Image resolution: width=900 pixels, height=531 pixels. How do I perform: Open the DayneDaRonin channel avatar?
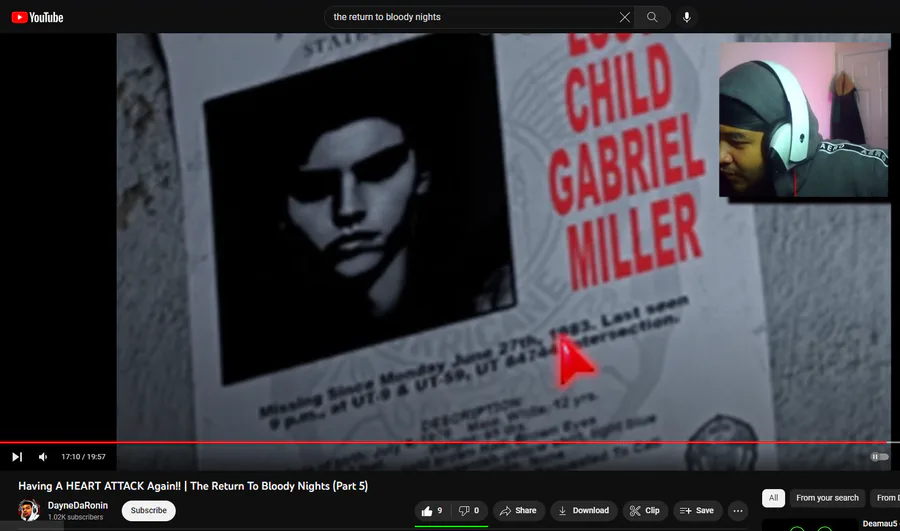click(29, 510)
